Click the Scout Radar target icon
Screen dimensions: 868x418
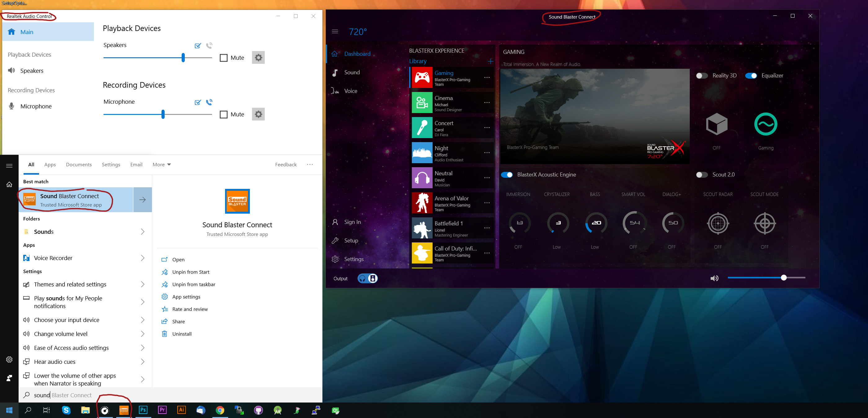718,223
